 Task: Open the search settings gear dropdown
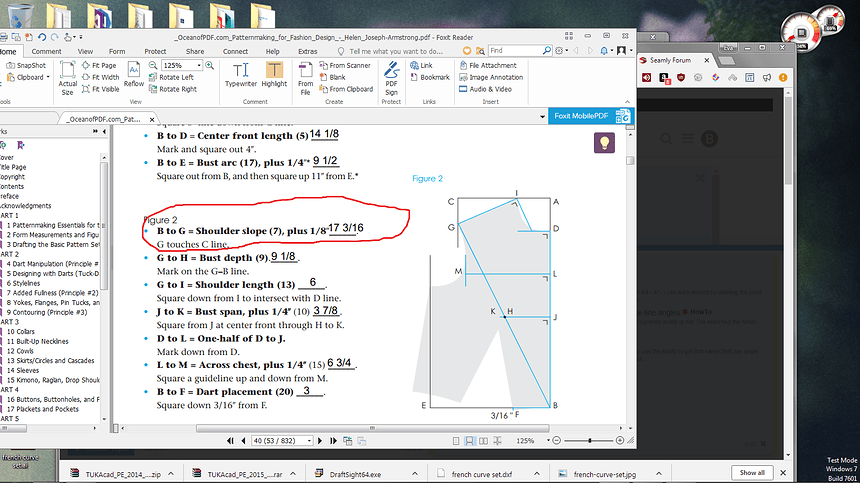(x=562, y=50)
